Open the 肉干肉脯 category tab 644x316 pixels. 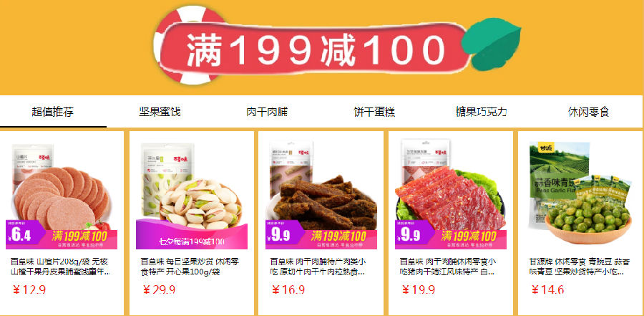(267, 112)
